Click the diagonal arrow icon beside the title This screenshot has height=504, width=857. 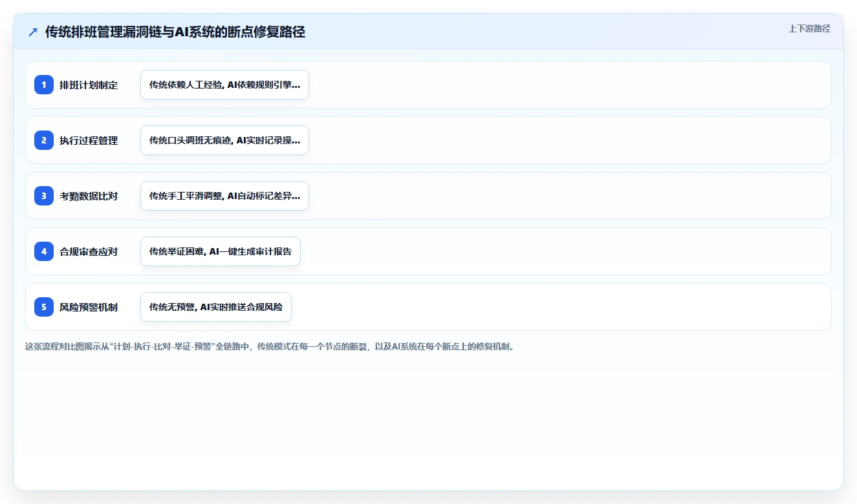coord(33,32)
